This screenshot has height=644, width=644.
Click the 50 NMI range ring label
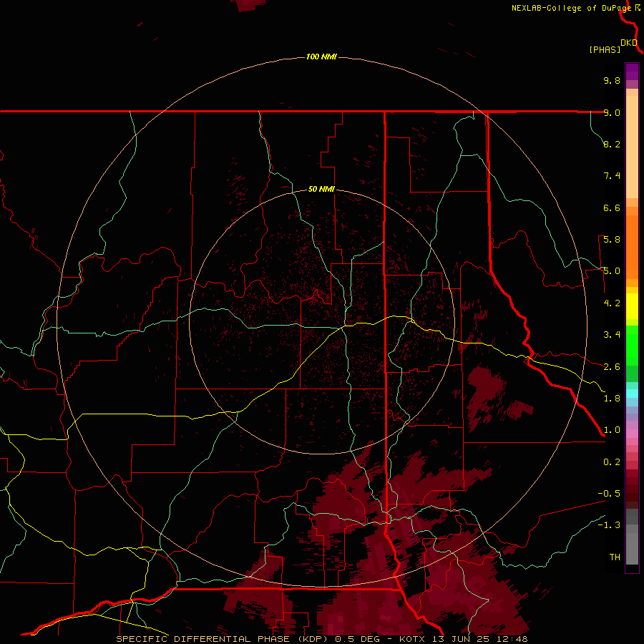(321, 189)
